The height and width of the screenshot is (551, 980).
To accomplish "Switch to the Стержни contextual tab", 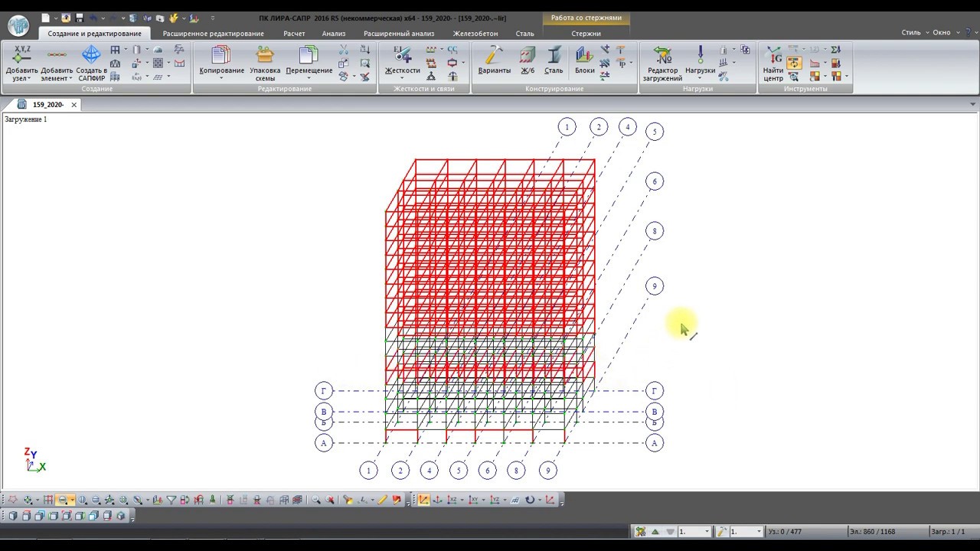I will click(586, 34).
